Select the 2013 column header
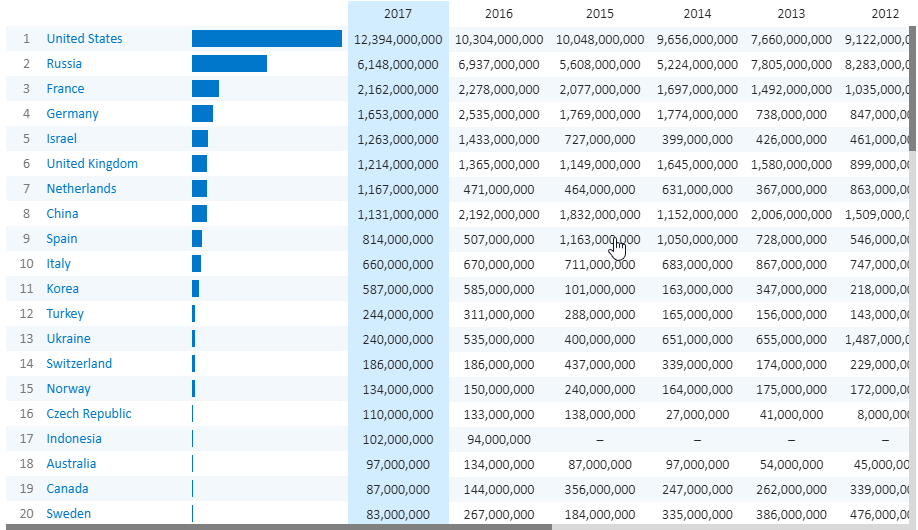The width and height of the screenshot is (918, 530). click(791, 13)
